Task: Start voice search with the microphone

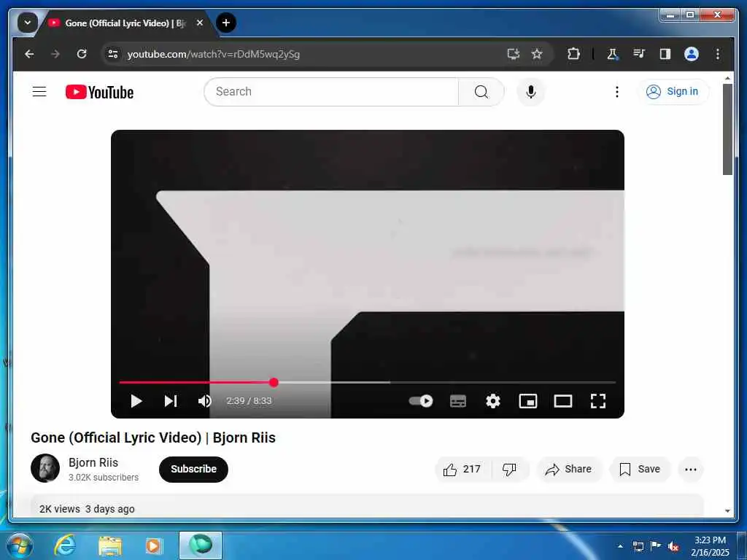Action: pos(531,91)
